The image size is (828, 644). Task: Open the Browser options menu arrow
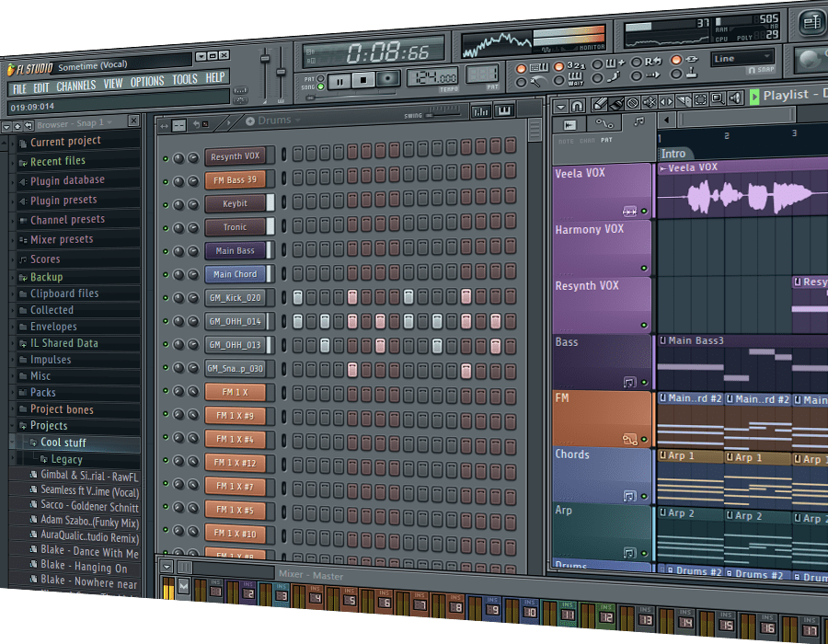[6, 127]
